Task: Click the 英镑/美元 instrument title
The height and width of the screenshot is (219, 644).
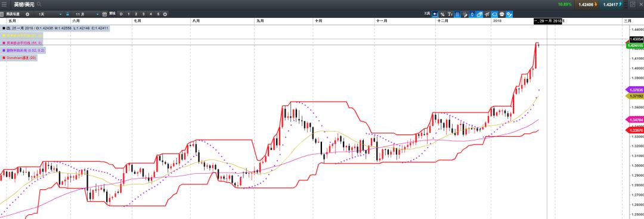Action: (24, 5)
